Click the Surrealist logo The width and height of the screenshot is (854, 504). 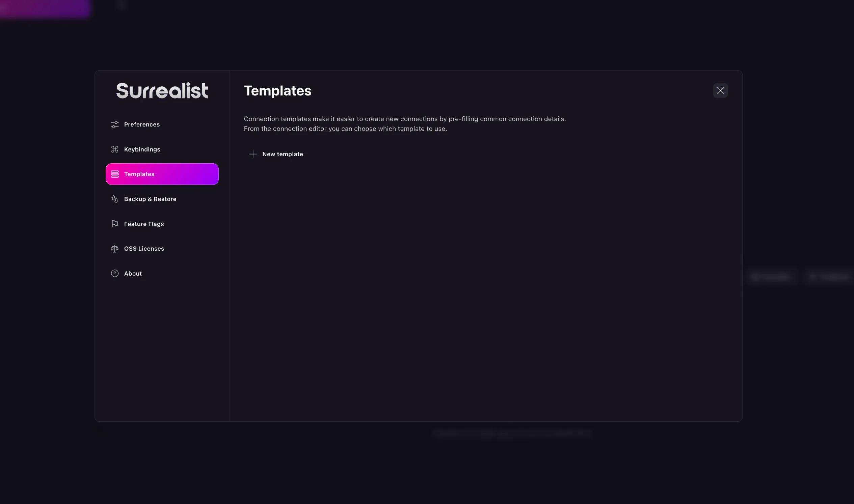[x=162, y=90]
